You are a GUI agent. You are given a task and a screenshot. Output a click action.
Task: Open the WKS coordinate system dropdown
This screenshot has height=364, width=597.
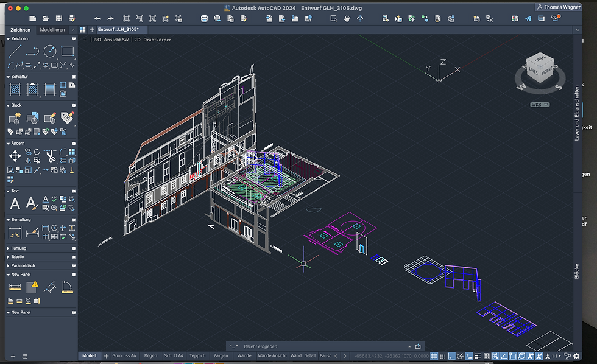click(540, 105)
